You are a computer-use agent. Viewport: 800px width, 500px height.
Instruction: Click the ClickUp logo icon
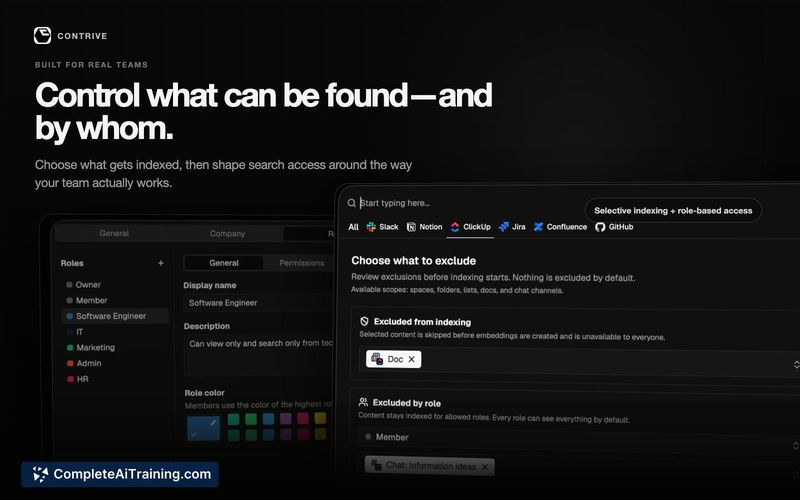455,227
